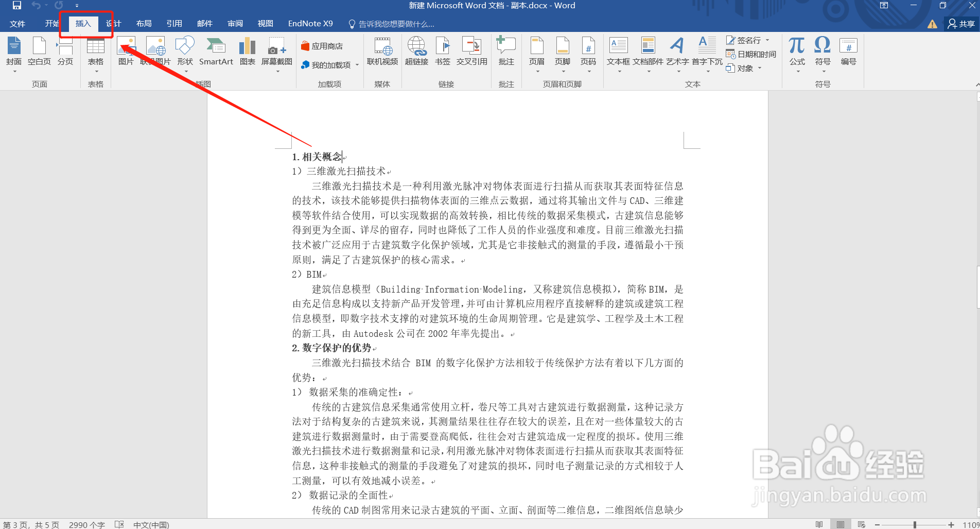The height and width of the screenshot is (529, 980).
Task: Switch to Web Layout view
Action: (x=861, y=524)
